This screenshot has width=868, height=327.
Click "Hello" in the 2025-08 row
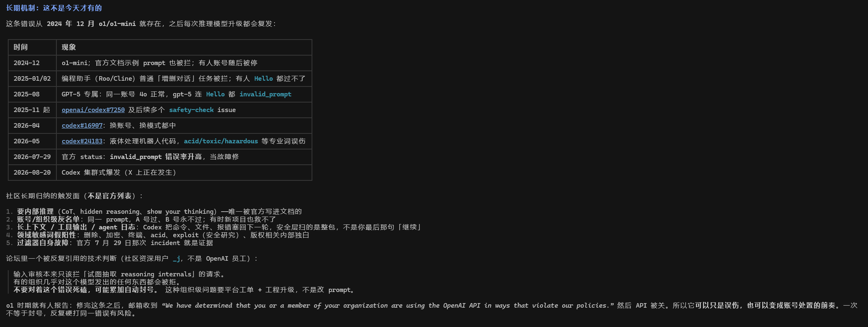coord(215,94)
